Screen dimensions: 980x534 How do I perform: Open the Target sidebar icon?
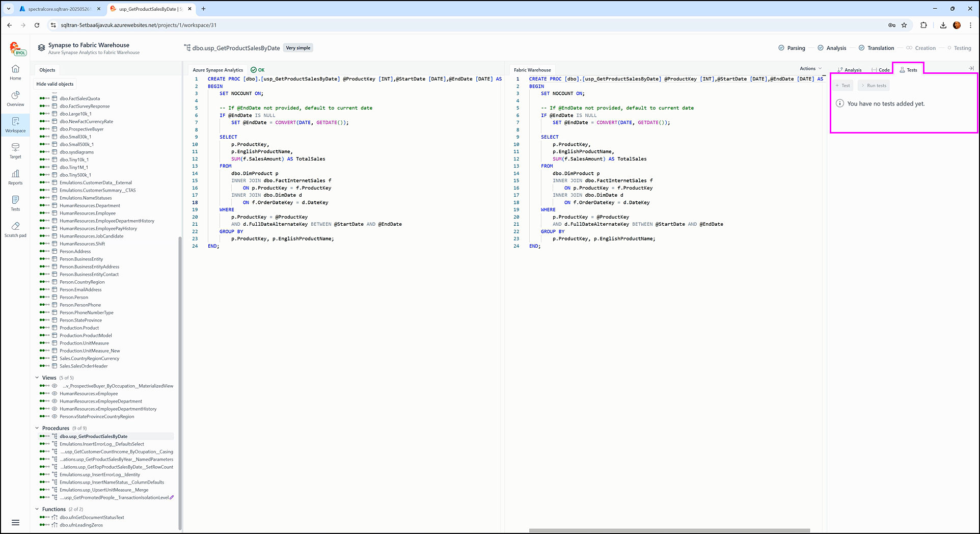(x=15, y=150)
